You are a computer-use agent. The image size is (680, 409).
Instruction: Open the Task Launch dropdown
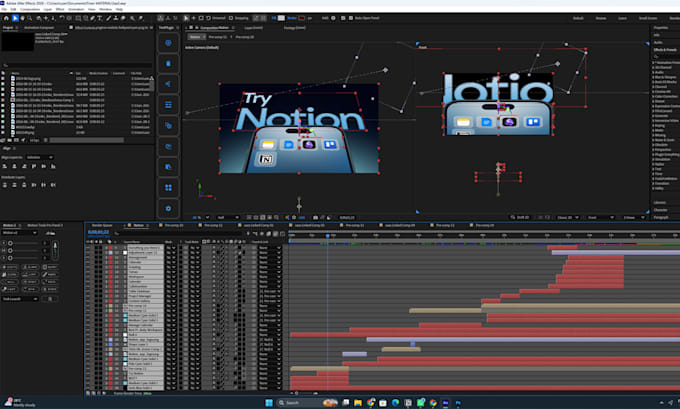pos(20,299)
